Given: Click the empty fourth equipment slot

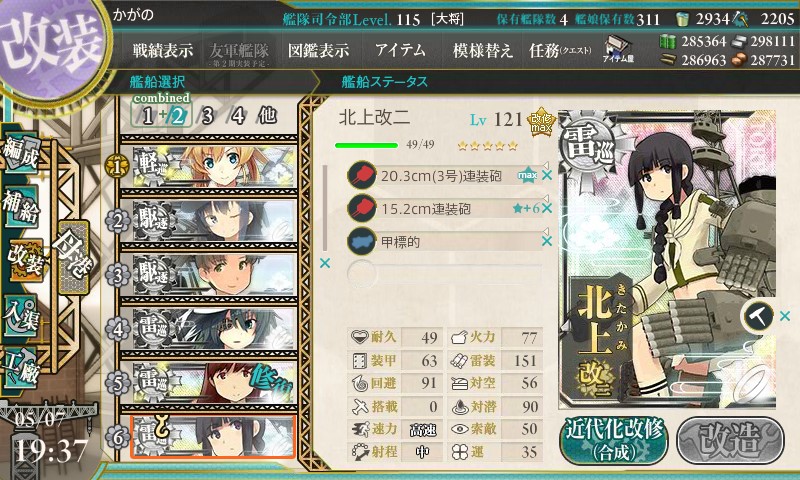Looking at the screenshot, I should point(444,273).
